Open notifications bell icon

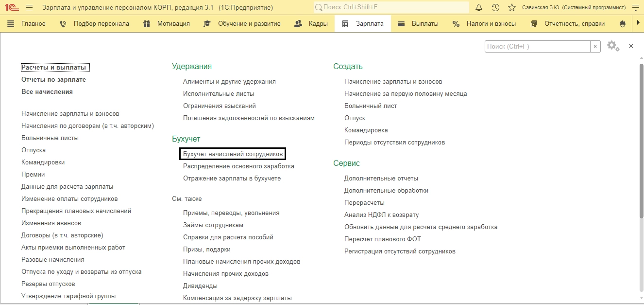click(x=479, y=8)
